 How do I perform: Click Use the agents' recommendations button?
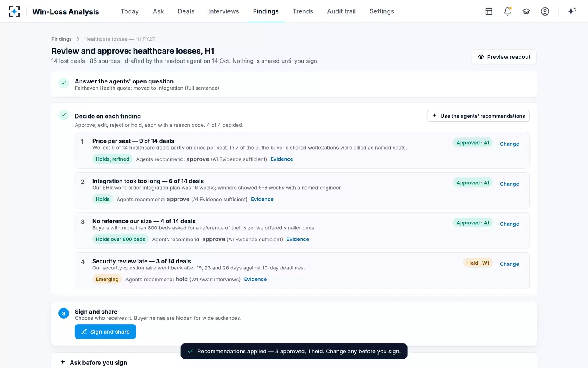pyautogui.click(x=478, y=116)
